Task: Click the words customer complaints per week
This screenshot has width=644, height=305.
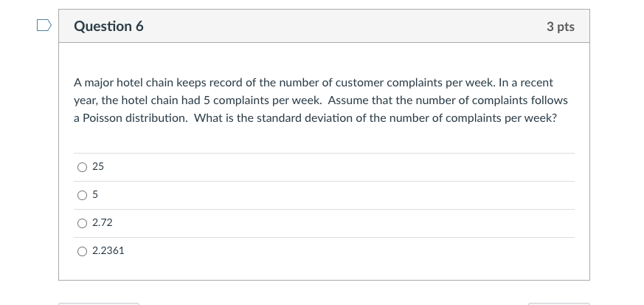Action: tap(415, 83)
